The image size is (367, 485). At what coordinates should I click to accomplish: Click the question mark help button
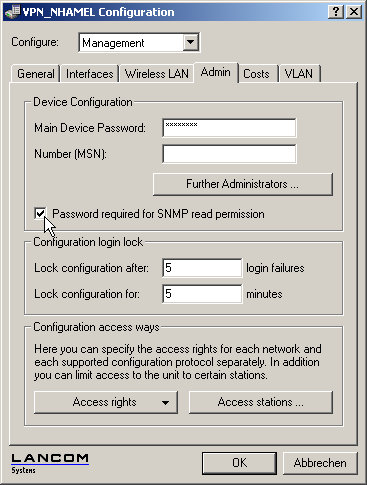336,12
